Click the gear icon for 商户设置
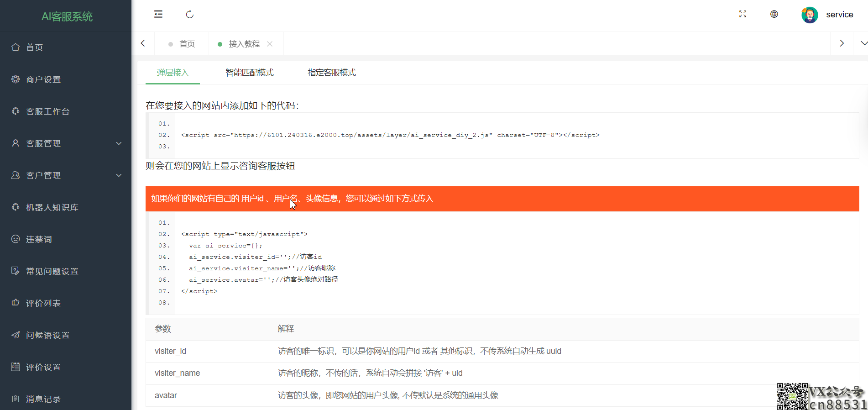The width and height of the screenshot is (868, 410). [x=16, y=79]
